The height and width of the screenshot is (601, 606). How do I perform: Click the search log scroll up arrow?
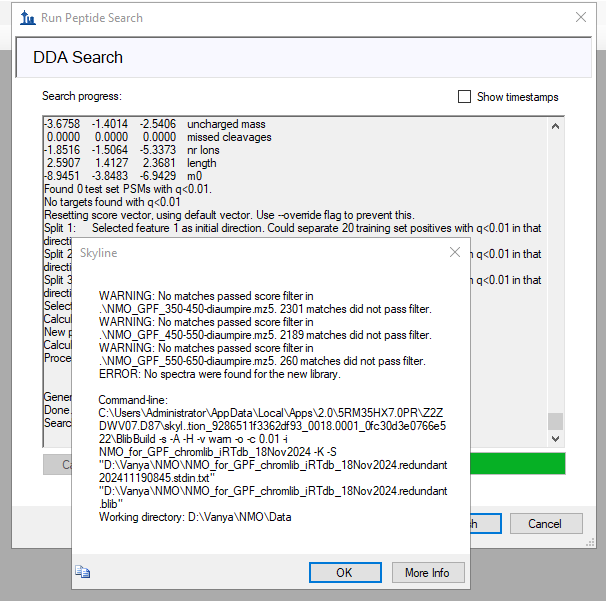556,124
